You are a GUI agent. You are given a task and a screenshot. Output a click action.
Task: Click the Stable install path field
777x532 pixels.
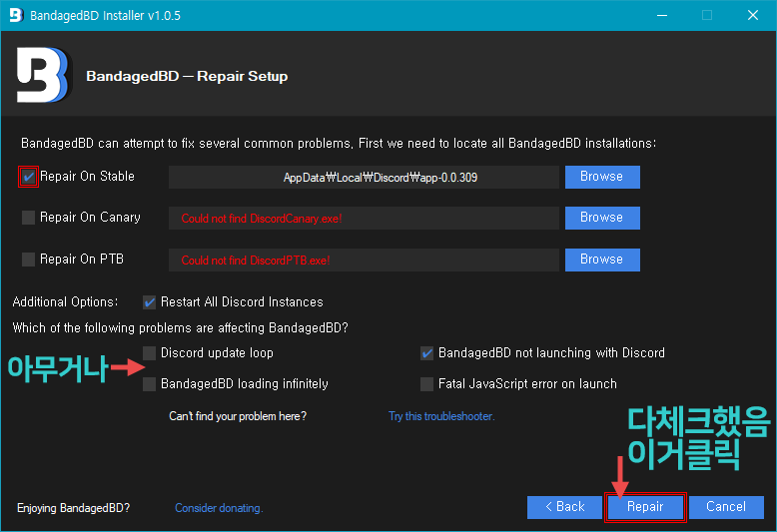[364, 177]
